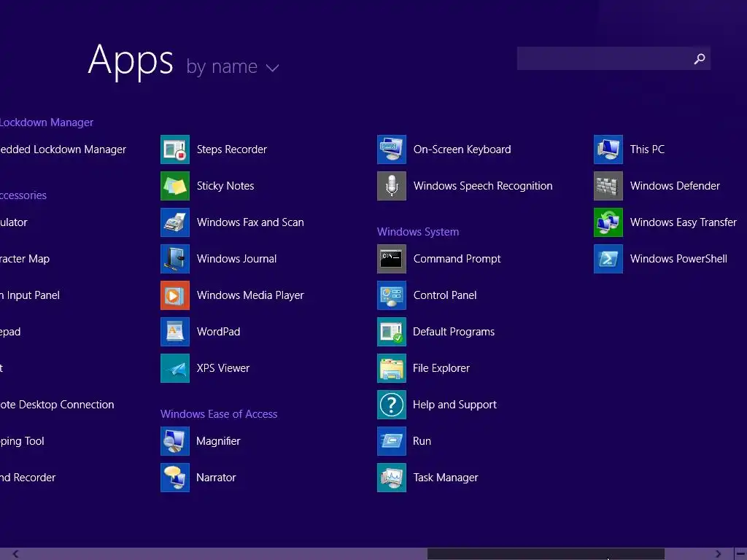Viewport: 747px width, 560px height.
Task: Open the On-Screen Keyboard icon
Action: coord(392,149)
